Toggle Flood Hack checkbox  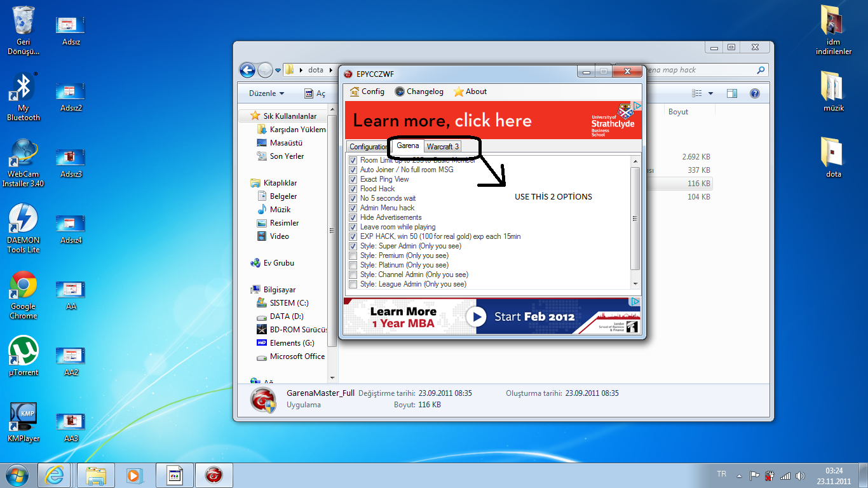353,189
